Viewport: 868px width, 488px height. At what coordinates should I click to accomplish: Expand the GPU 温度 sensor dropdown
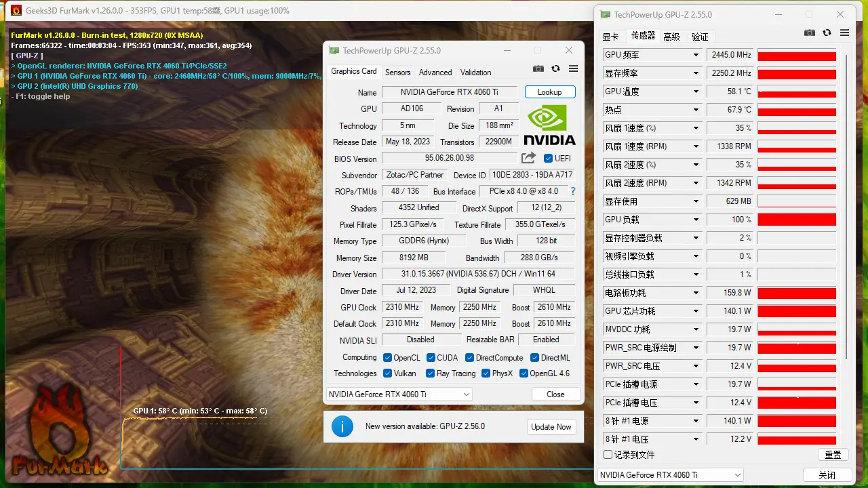pyautogui.click(x=696, y=91)
